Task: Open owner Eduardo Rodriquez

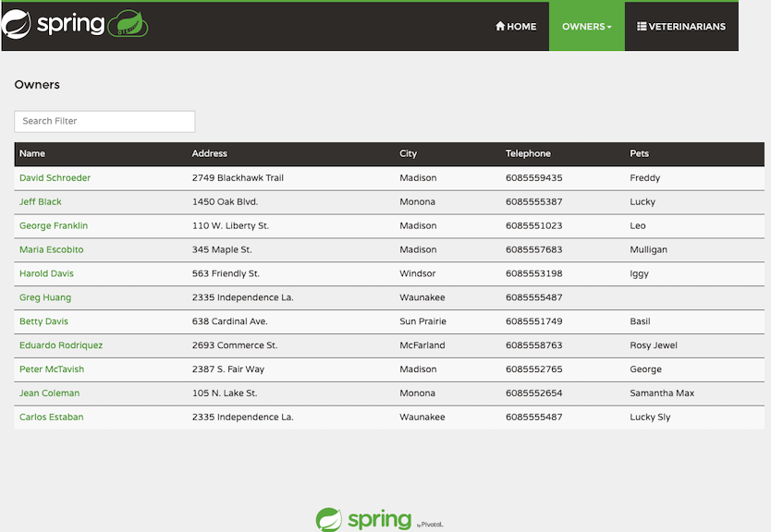Action: [61, 345]
